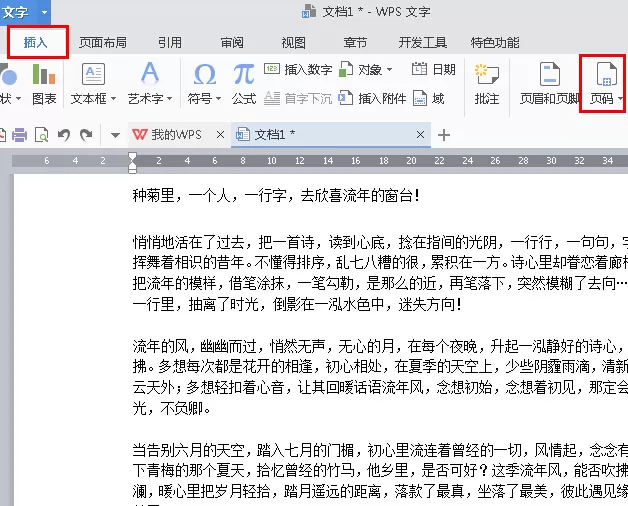Viewport: 628px width, 506px height.
Task: Expand the 对象 dropdown arrow
Action: pos(389,70)
